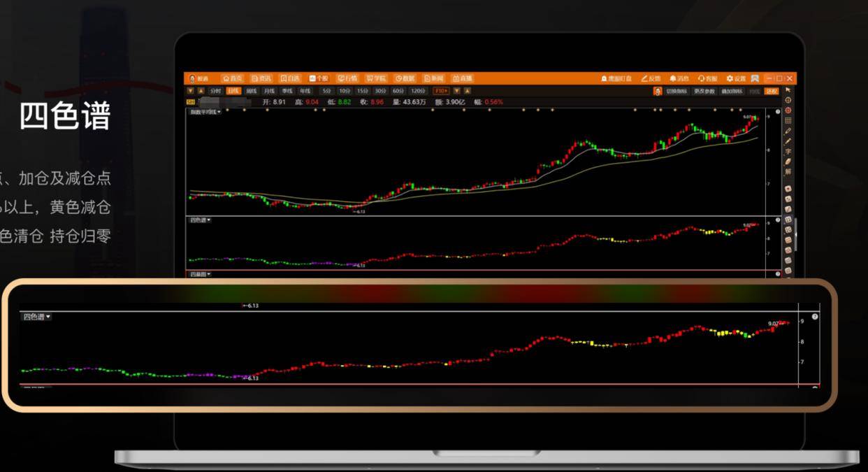Click the grid tool icon in right sidebar

coord(788,120)
